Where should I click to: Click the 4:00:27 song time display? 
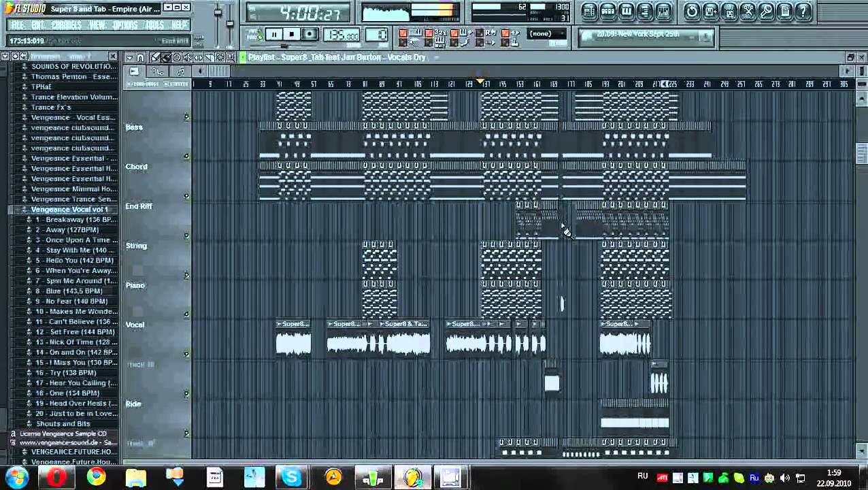coord(298,13)
